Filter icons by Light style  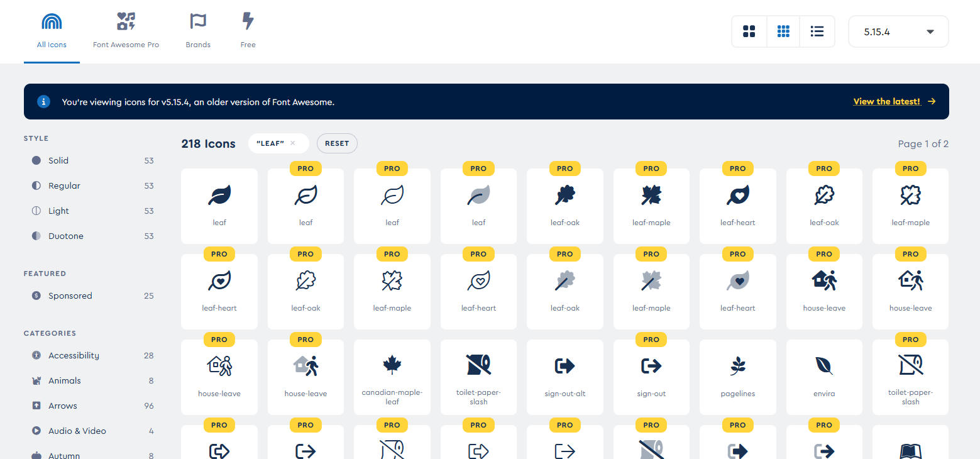pos(92,211)
